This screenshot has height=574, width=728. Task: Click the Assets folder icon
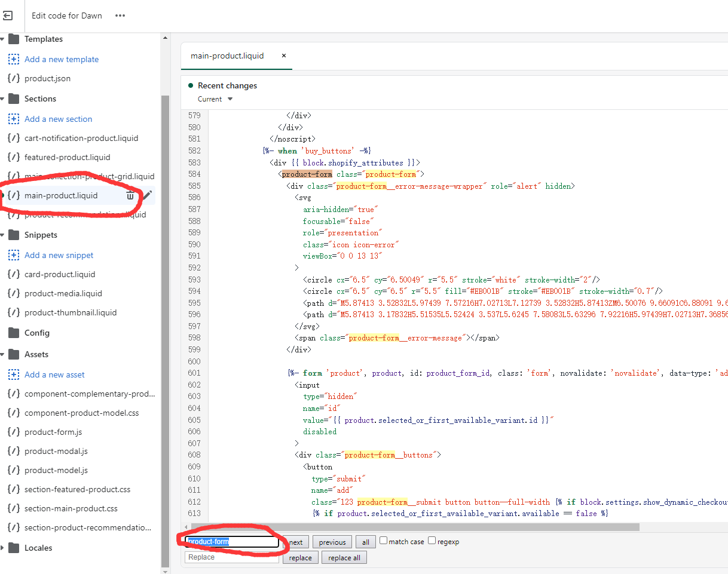14,354
